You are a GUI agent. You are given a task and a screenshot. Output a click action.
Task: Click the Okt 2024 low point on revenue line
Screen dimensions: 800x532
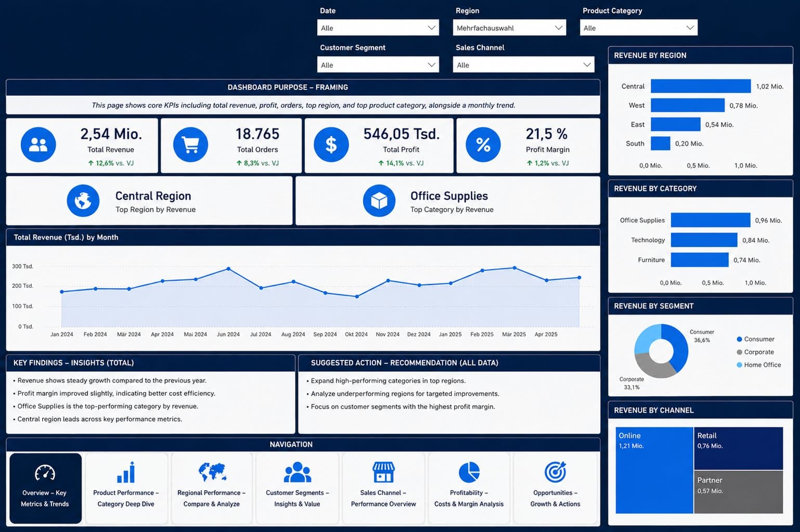click(357, 296)
